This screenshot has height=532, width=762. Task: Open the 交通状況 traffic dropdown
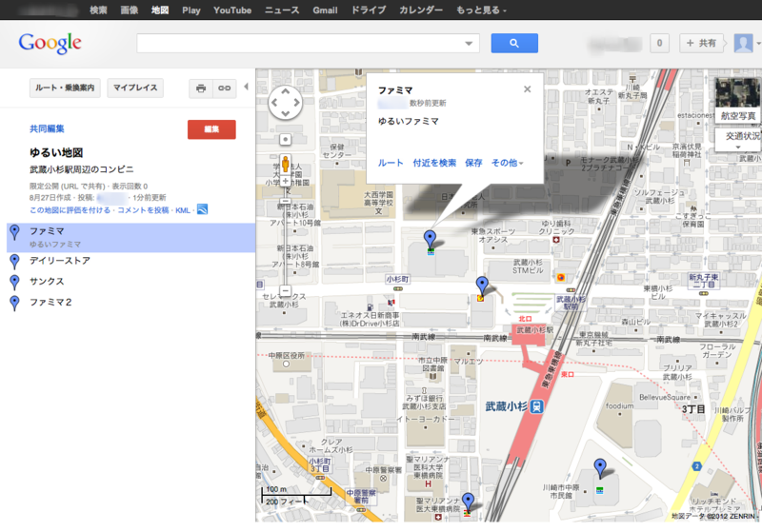pyautogui.click(x=739, y=140)
